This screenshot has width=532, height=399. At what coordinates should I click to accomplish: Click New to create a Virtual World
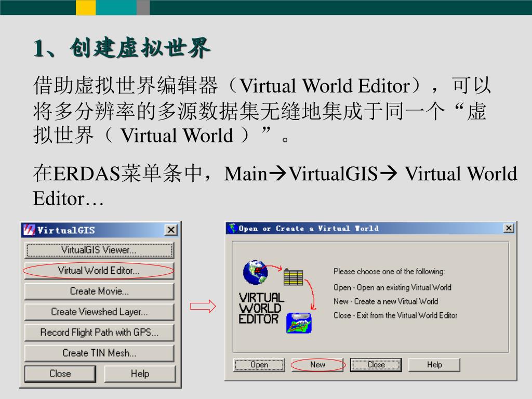pyautogui.click(x=317, y=365)
